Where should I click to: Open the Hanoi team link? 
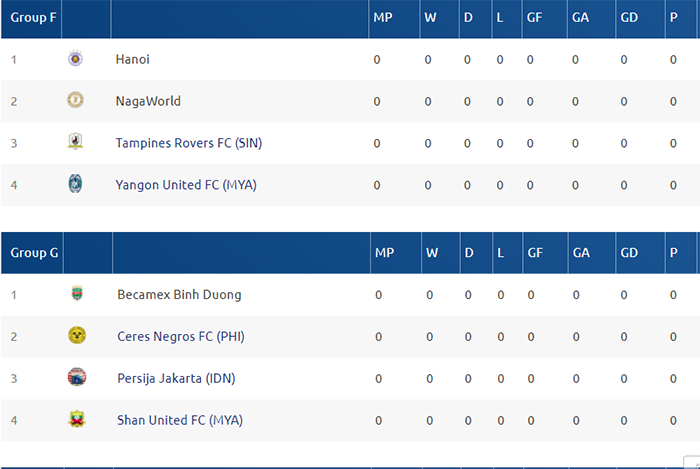point(132,59)
